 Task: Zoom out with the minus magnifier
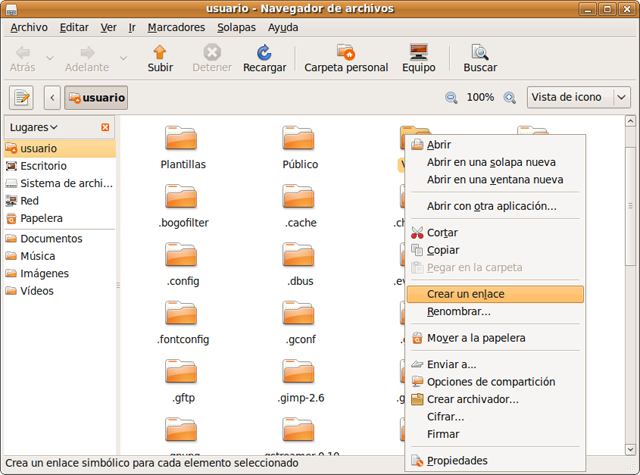pos(451,98)
